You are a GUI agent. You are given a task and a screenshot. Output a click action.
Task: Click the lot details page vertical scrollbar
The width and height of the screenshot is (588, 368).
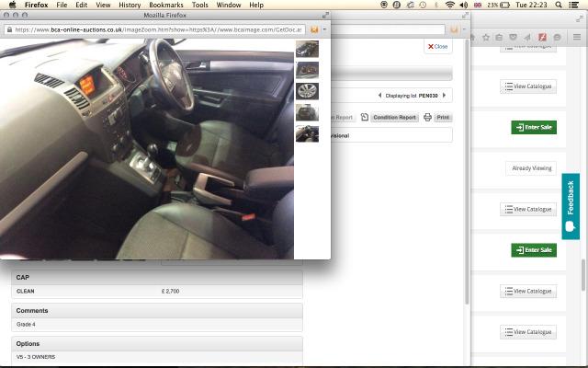467,173
